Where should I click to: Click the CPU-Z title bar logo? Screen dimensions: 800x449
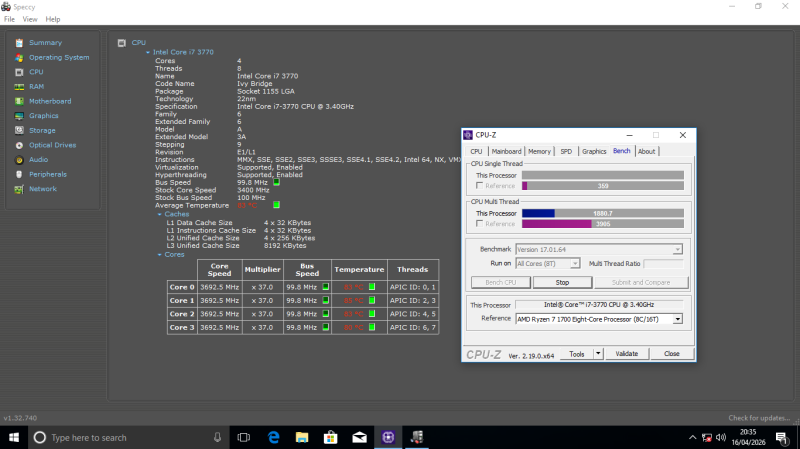pyautogui.click(x=468, y=135)
